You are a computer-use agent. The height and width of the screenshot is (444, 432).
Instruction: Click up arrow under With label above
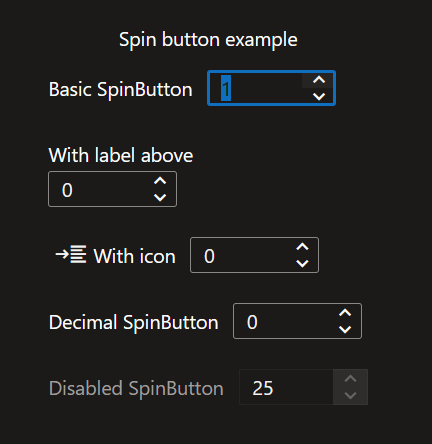coord(160,181)
